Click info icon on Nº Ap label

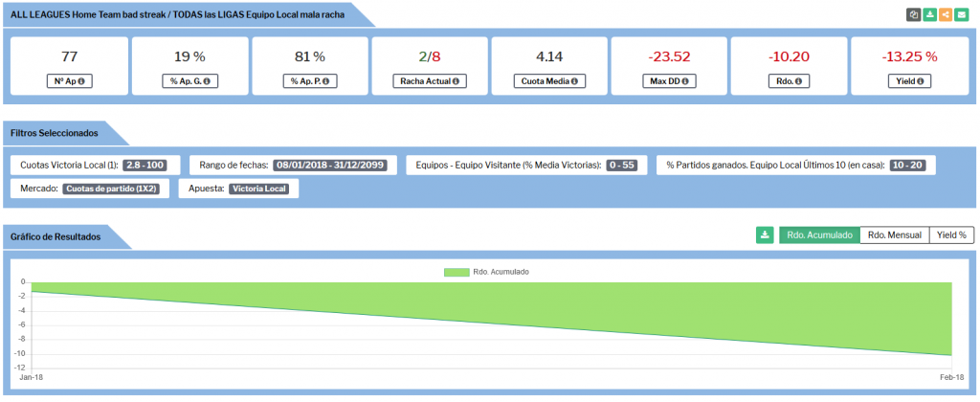click(81, 81)
